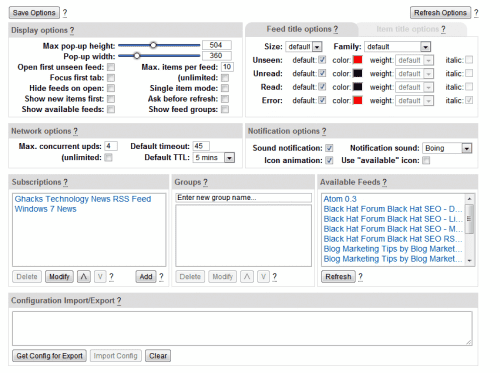500x373 pixels.
Task: Select the Feed title options tab
Action: (x=302, y=29)
